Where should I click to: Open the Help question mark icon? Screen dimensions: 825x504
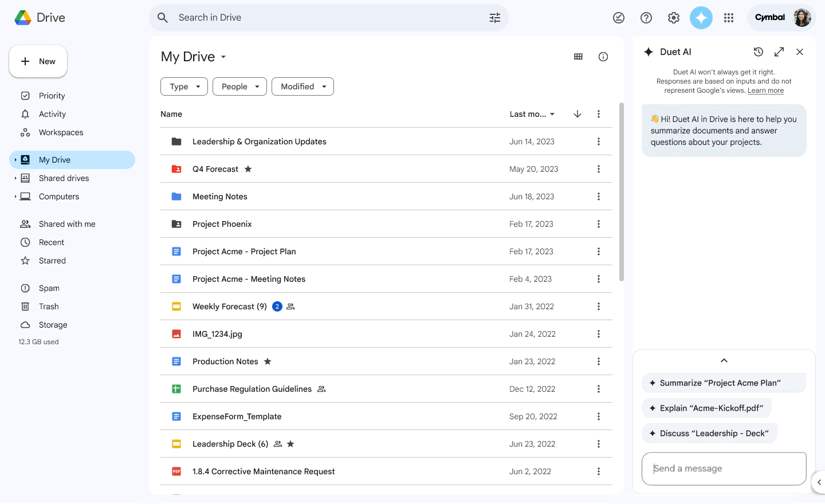point(646,18)
